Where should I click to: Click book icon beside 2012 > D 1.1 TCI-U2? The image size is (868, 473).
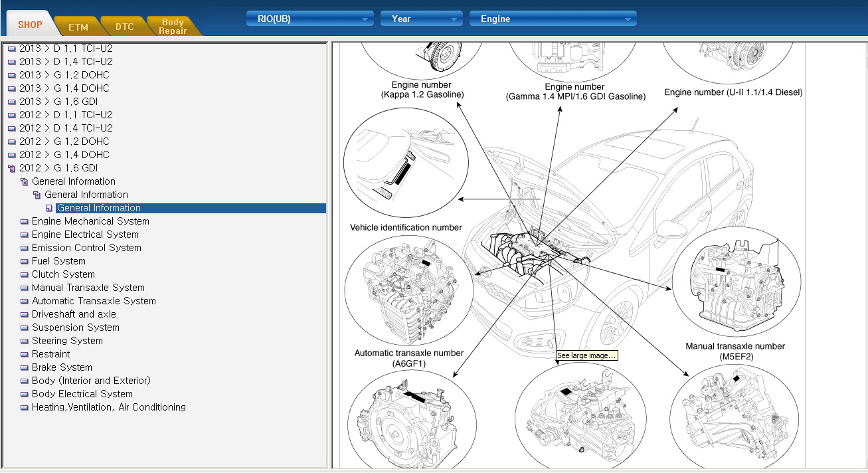[x=12, y=115]
